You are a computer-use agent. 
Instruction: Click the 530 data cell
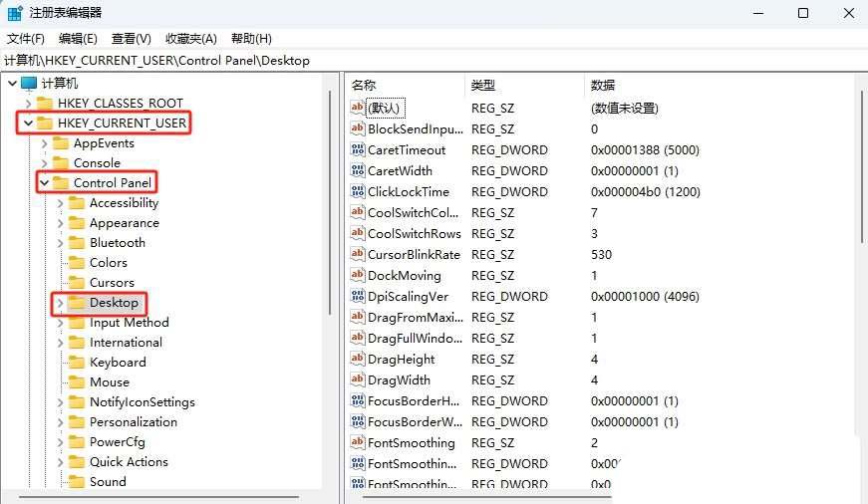click(x=601, y=254)
